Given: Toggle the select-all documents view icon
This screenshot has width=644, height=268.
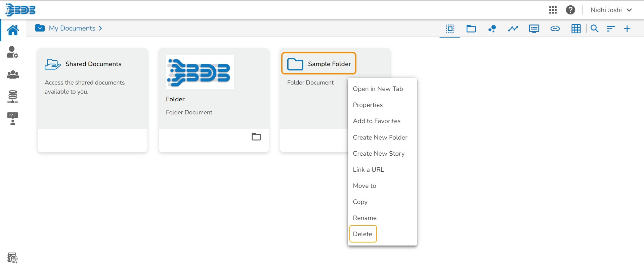Looking at the screenshot, I should (x=450, y=29).
